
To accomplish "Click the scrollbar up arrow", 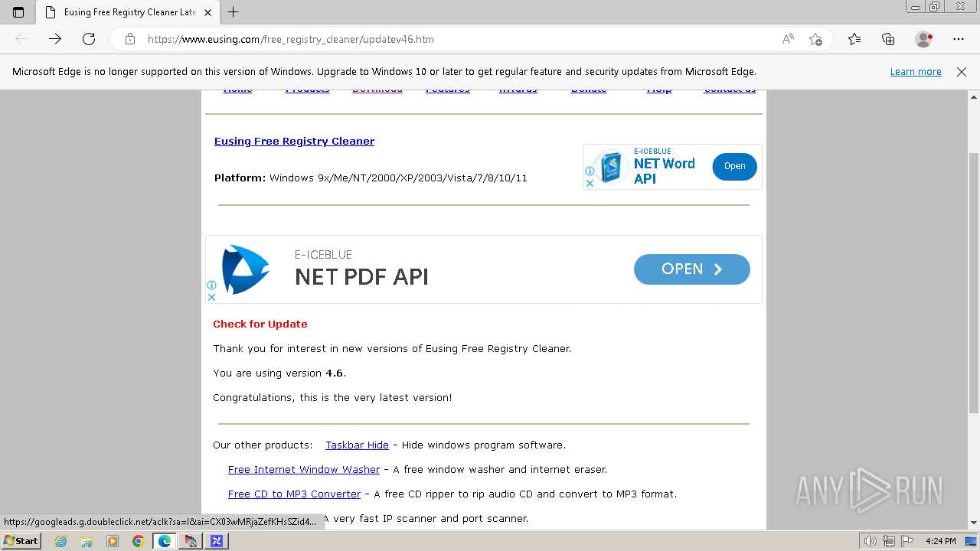I will tap(974, 97).
